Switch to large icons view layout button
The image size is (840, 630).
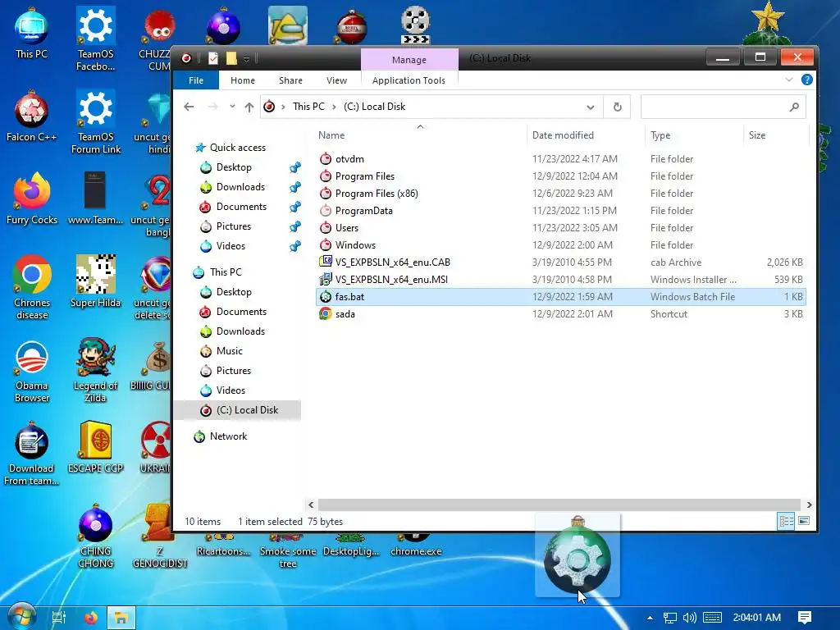(804, 521)
